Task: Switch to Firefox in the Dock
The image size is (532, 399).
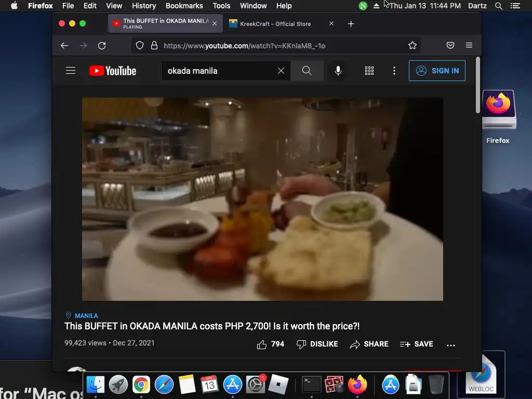Action: tap(357, 384)
